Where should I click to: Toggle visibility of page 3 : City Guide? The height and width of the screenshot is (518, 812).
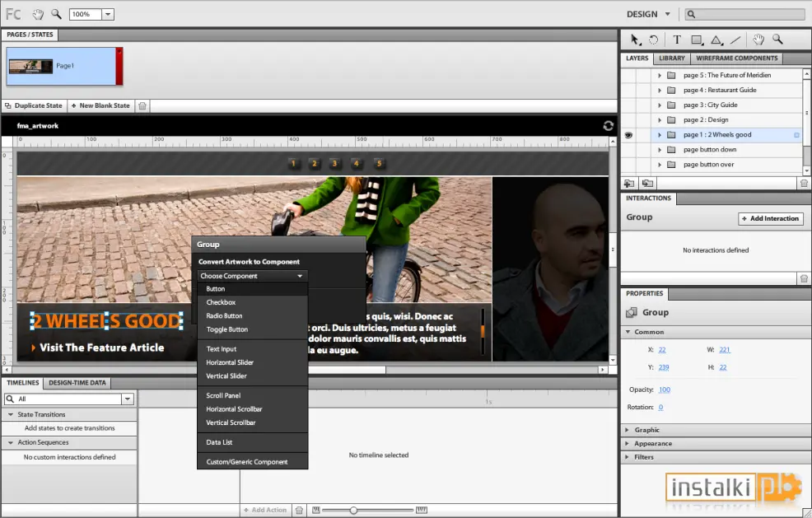click(x=628, y=105)
